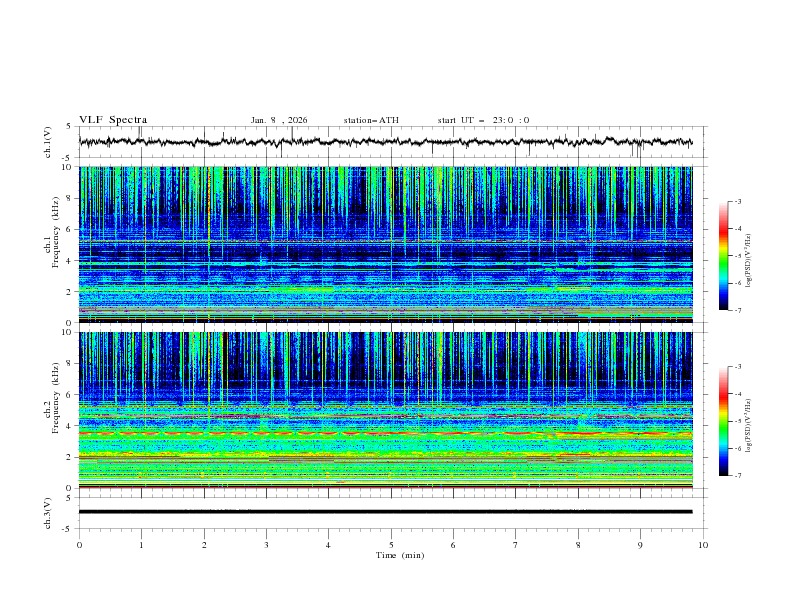Click the upper log(PSD) color bar
Image resolution: width=792 pixels, height=612 pixels.
[723, 255]
